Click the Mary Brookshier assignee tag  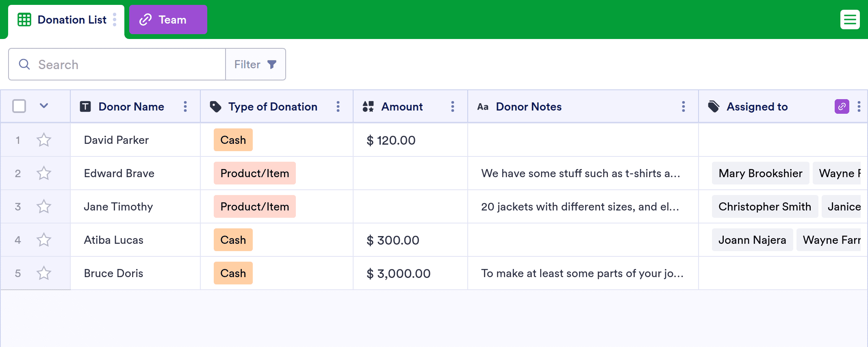[760, 173]
